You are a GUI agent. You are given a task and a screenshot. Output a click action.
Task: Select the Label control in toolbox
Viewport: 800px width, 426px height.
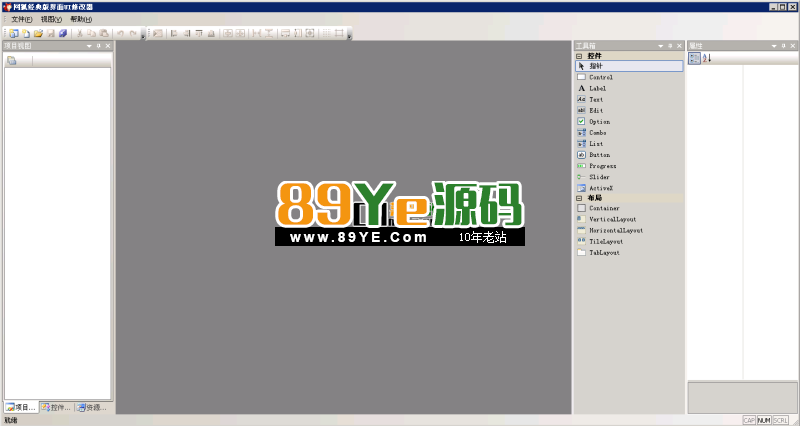pos(597,88)
